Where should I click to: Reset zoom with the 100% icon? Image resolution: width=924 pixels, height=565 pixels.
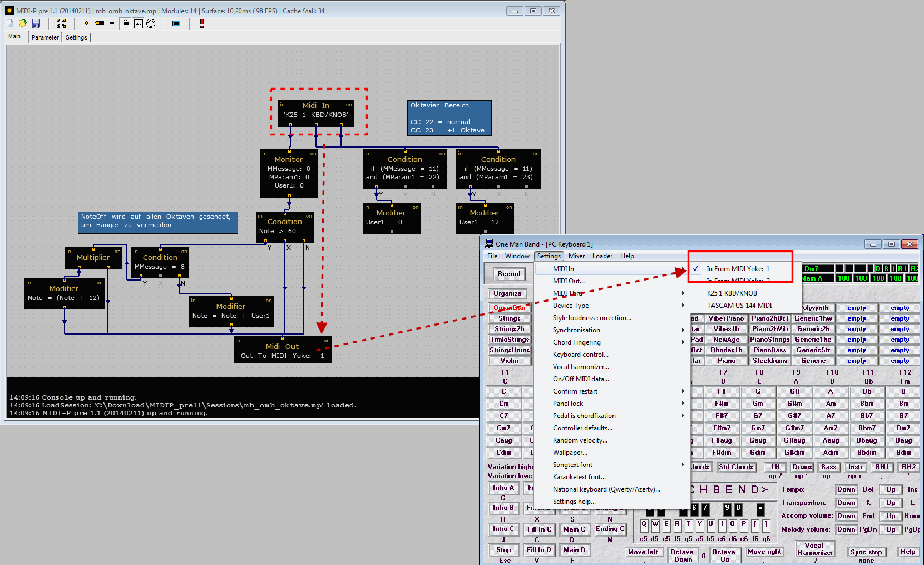100,23
